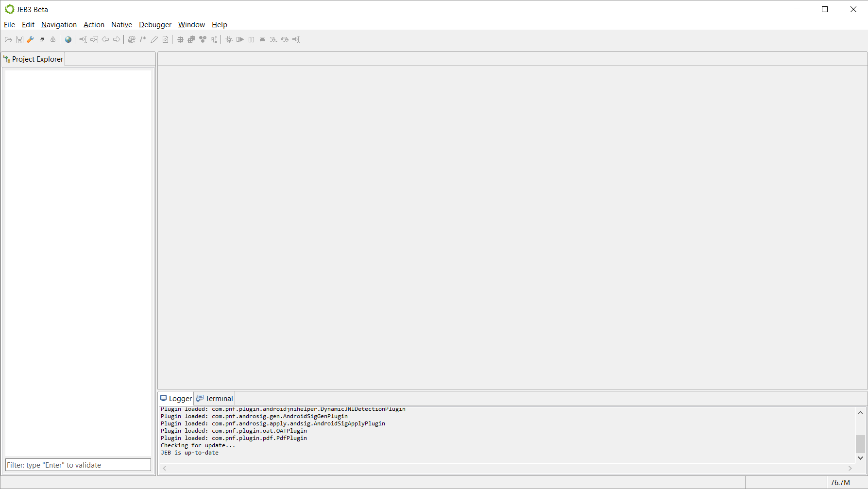Select the Logger tab
Screen dimensions: 868x489
tap(176, 398)
